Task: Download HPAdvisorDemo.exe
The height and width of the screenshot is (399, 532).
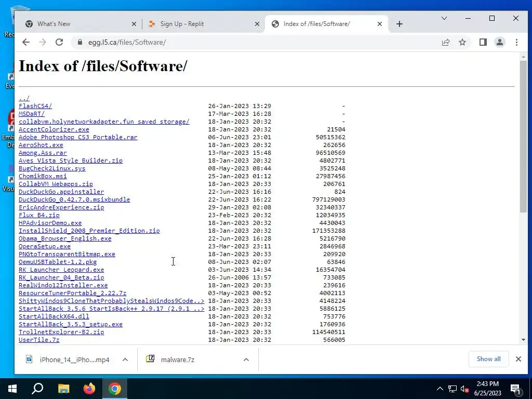Action: tap(50, 223)
